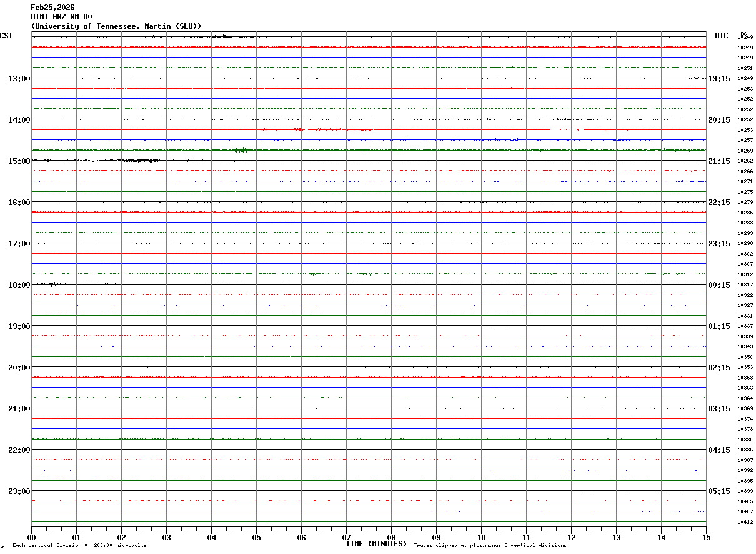Select DC offset value 10257
This screenshot has height=554, width=756.
pos(745,140)
